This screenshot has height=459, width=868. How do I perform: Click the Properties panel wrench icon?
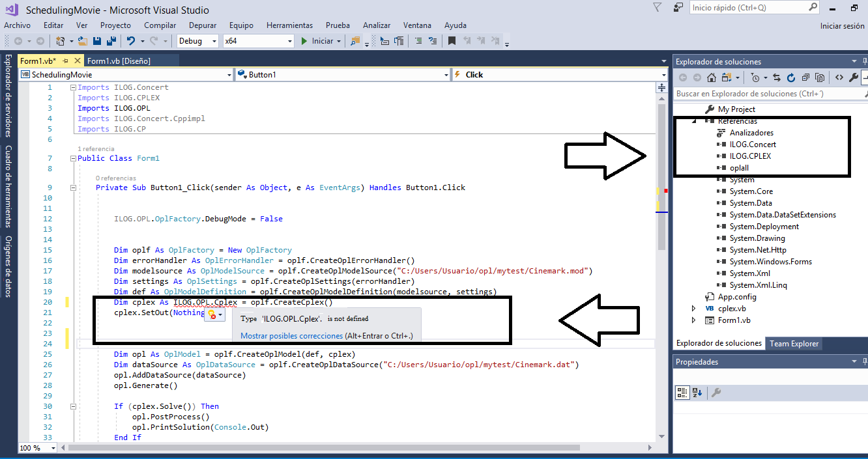coord(716,393)
